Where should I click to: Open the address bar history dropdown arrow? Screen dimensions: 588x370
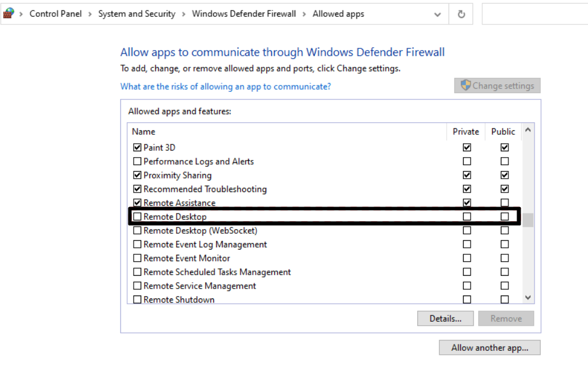438,15
